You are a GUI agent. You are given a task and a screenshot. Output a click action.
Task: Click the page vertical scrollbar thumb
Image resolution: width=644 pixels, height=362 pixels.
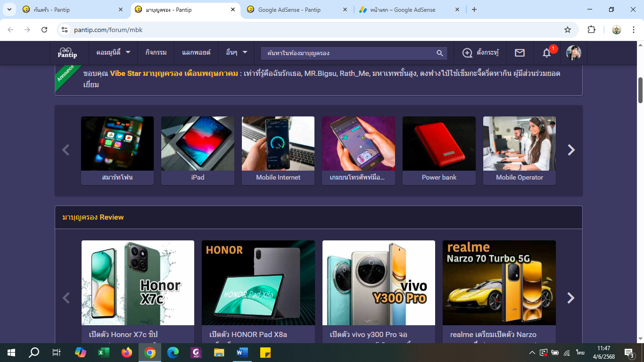[x=641, y=90]
